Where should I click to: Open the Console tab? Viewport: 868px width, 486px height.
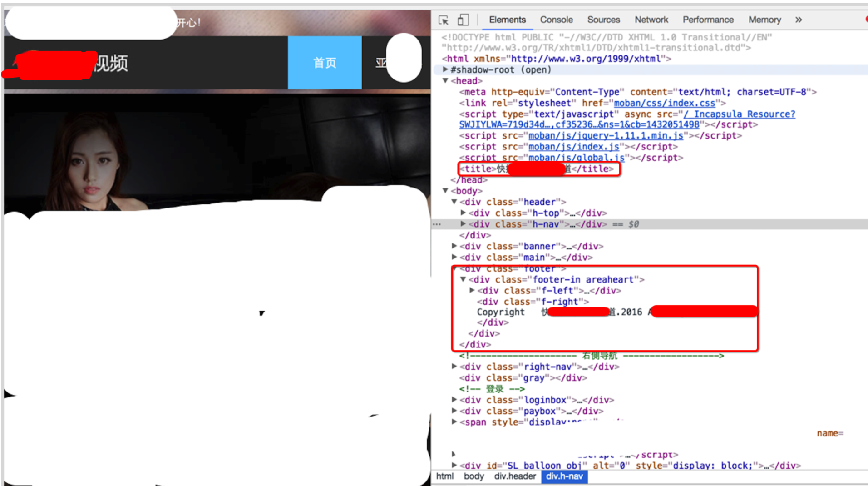[x=556, y=20]
